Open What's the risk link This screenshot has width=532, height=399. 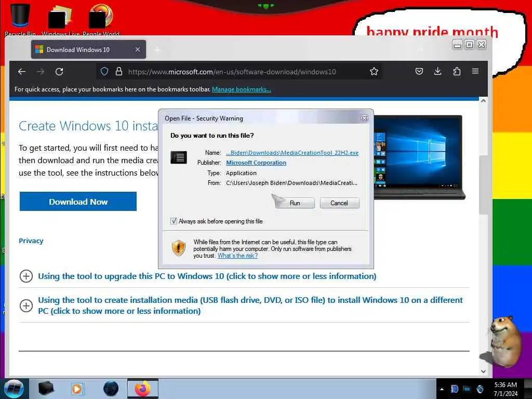[x=237, y=256]
